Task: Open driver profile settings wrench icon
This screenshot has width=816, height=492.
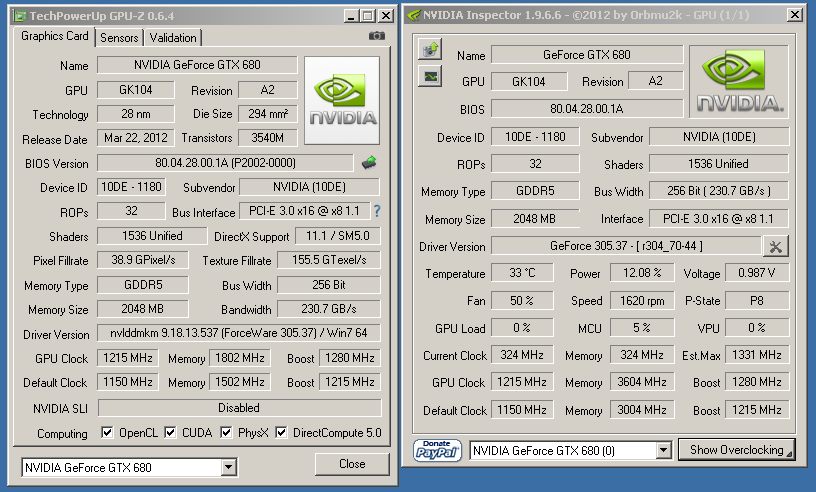Action: (776, 246)
